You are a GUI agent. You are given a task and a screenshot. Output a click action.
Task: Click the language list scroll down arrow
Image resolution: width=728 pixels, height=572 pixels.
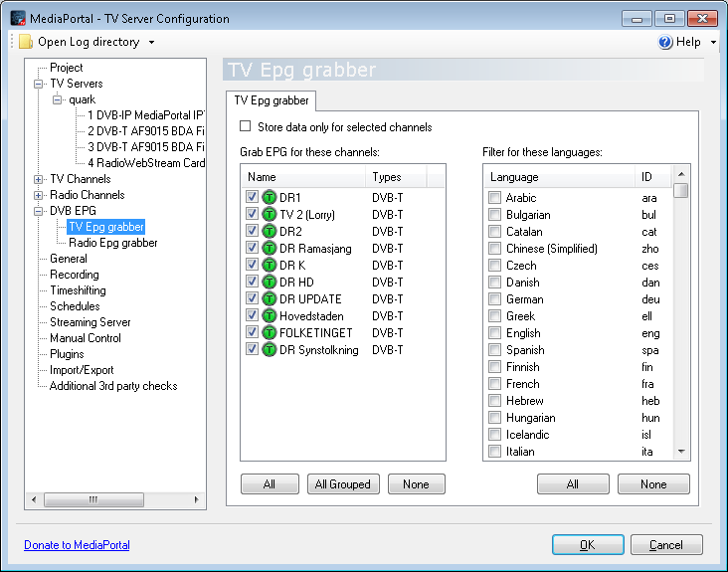tap(681, 452)
